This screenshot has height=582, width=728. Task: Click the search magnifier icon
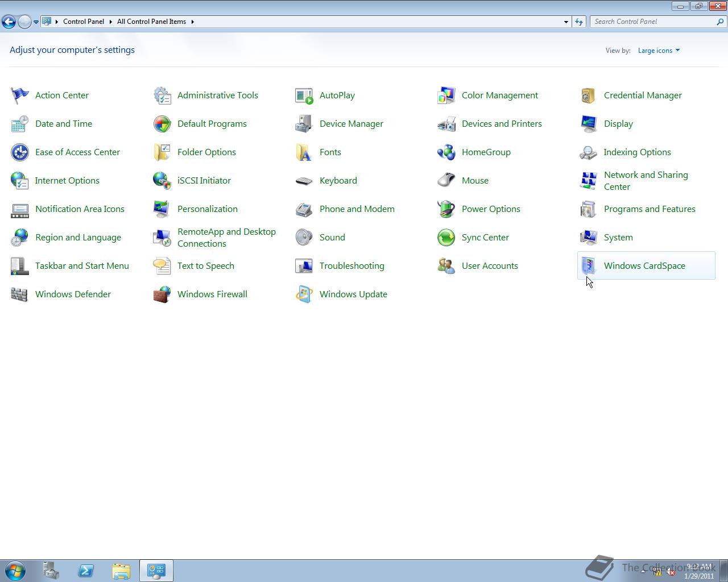[x=721, y=22]
